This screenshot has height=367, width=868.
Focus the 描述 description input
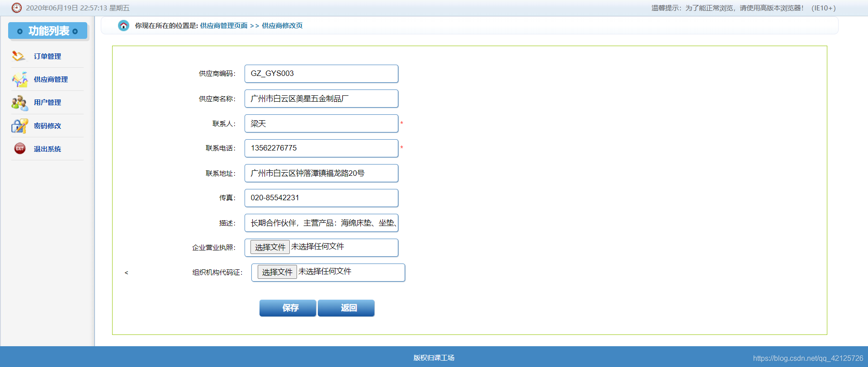tap(321, 223)
